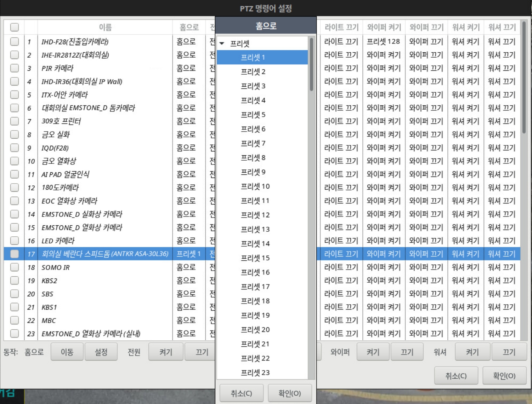Enable checkbox for row 17 스피드돔 camera
The height and width of the screenshot is (404, 532).
tap(15, 254)
